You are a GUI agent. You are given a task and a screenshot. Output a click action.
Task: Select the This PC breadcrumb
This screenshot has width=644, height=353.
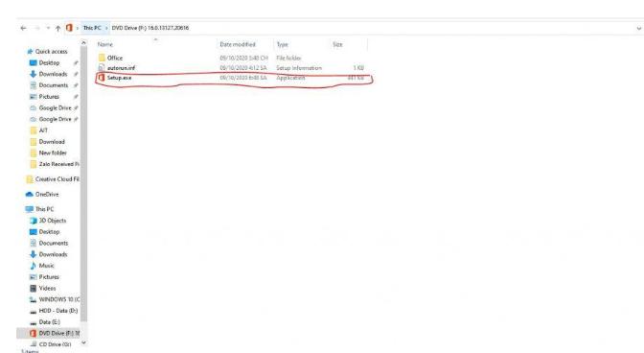(x=92, y=28)
